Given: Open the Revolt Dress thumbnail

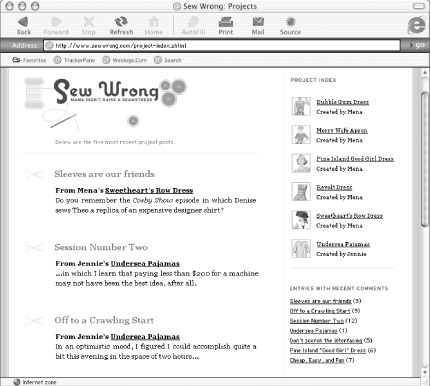Looking at the screenshot, I should 301,192.
